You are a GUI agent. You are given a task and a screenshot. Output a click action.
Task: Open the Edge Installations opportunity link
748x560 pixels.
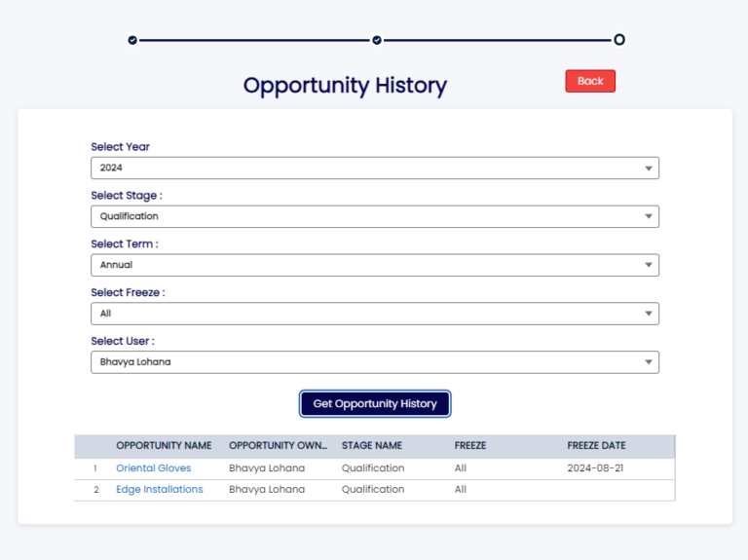click(160, 490)
